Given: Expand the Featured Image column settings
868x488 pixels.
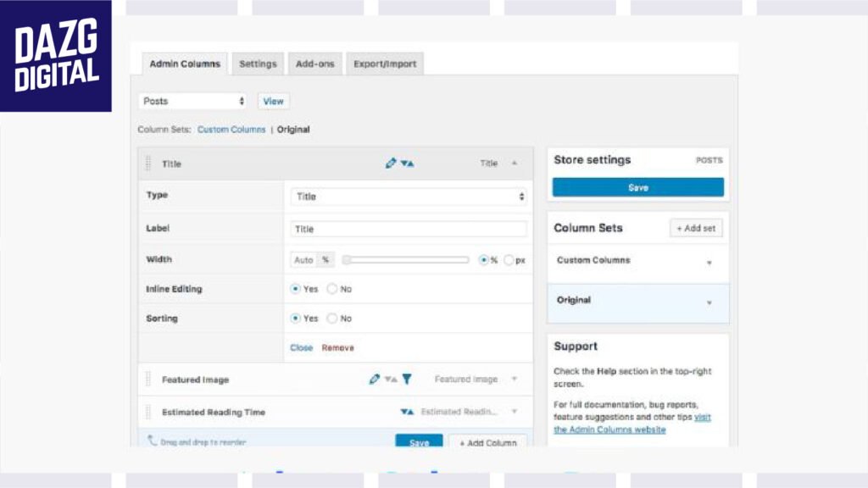Looking at the screenshot, I should [515, 379].
